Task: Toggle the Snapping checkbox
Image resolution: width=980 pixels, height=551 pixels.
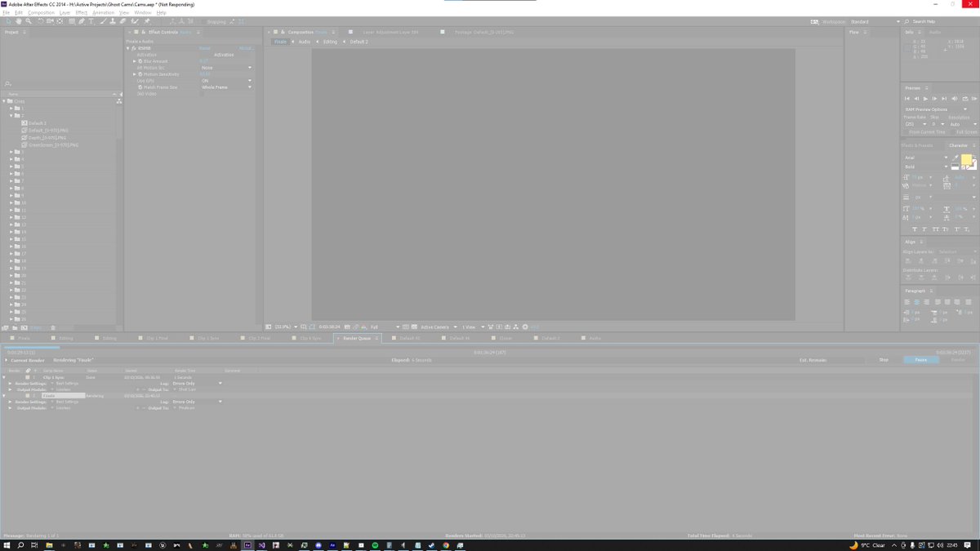Action: [203, 21]
